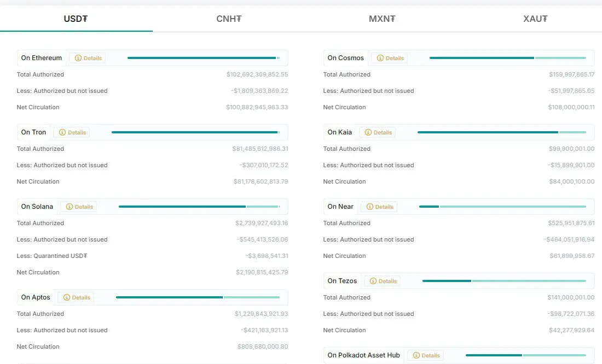Click the On Solana section header
The image size is (602, 364).
37,207
